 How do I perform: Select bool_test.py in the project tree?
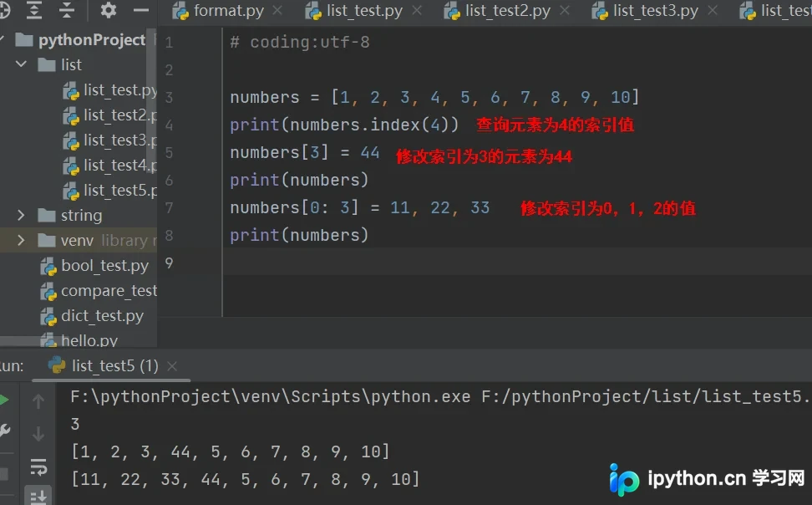(94, 266)
